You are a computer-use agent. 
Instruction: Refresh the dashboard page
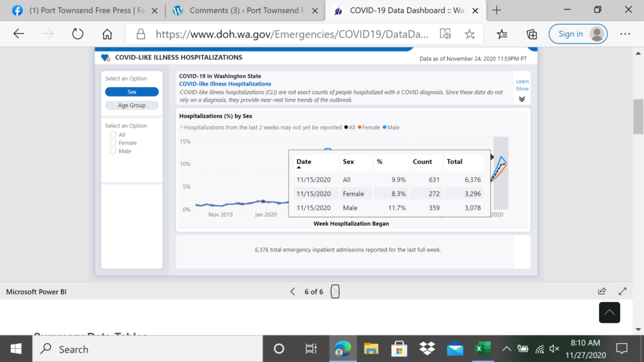click(78, 34)
